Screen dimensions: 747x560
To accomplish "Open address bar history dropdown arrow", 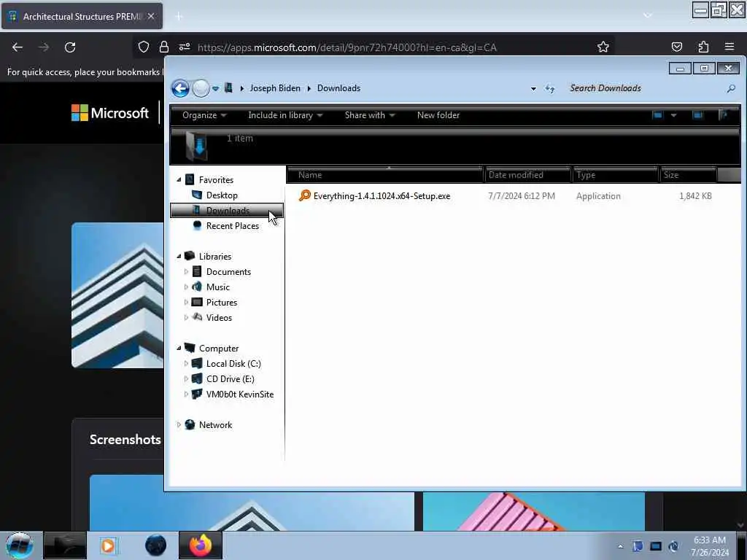I will coord(533,88).
